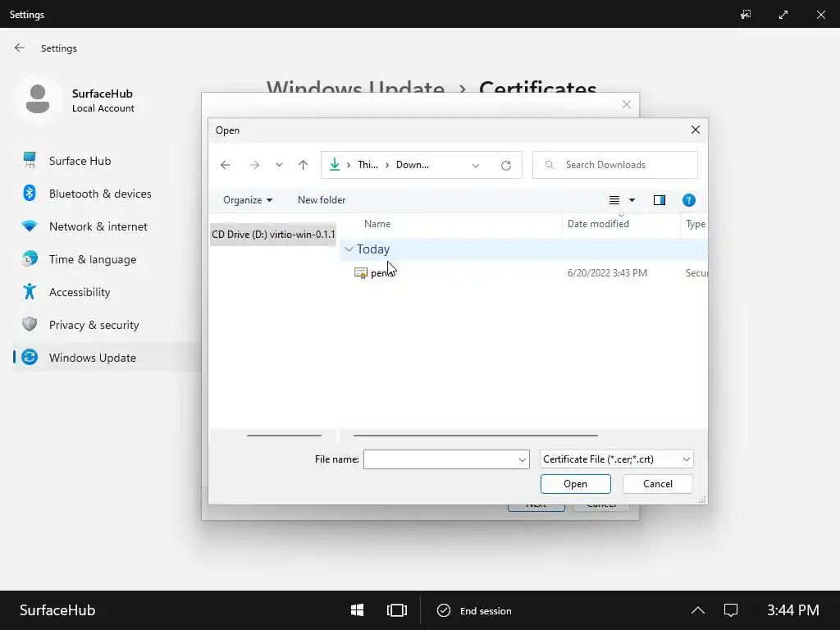The width and height of the screenshot is (840, 630).
Task: Toggle the preview pane
Action: point(660,200)
